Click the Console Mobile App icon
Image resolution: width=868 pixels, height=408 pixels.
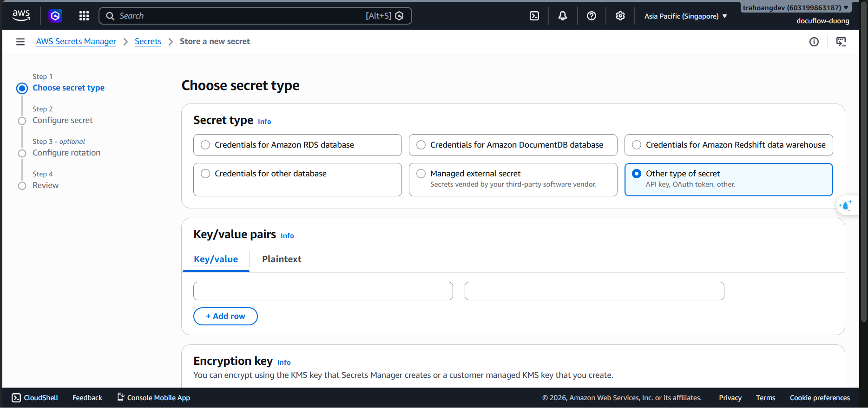tap(121, 397)
